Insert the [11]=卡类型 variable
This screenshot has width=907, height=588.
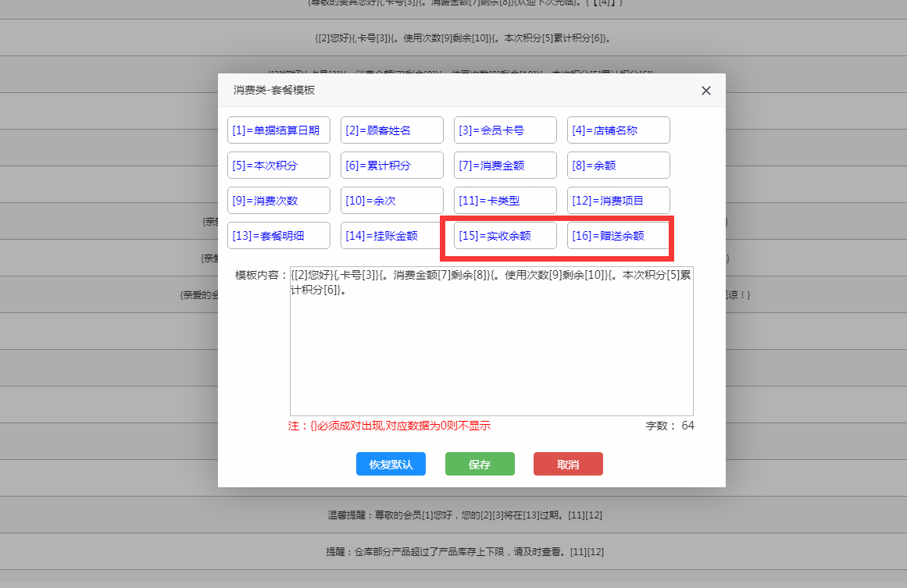click(505, 201)
